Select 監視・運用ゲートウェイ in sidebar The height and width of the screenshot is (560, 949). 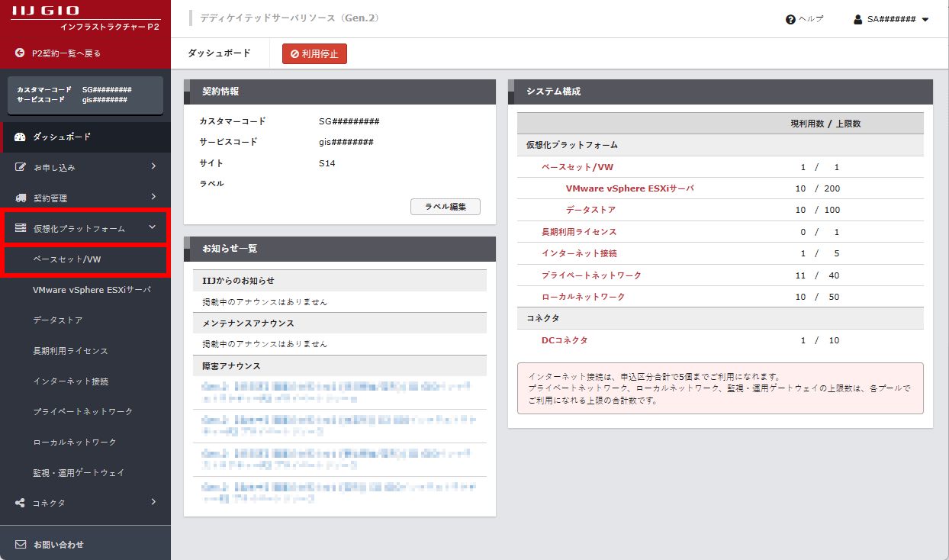[79, 473]
